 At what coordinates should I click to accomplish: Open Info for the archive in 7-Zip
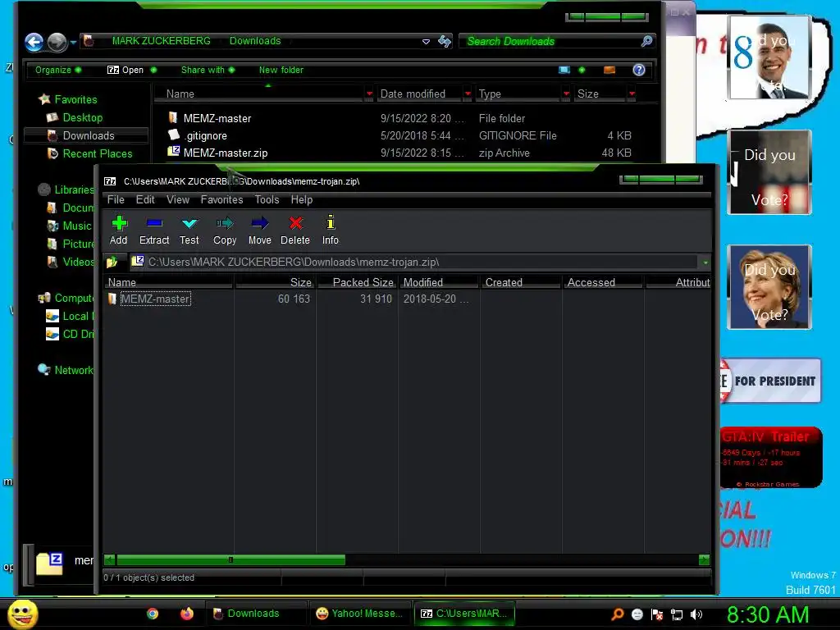[330, 231]
